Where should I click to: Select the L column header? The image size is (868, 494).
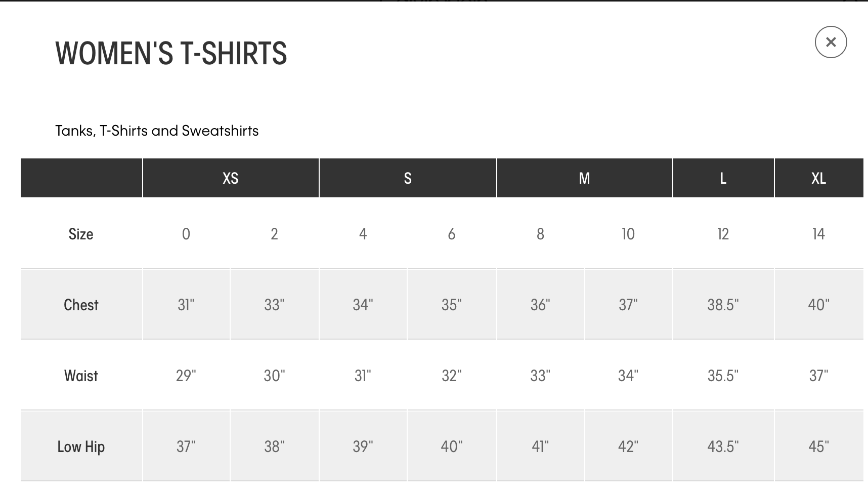pos(723,178)
